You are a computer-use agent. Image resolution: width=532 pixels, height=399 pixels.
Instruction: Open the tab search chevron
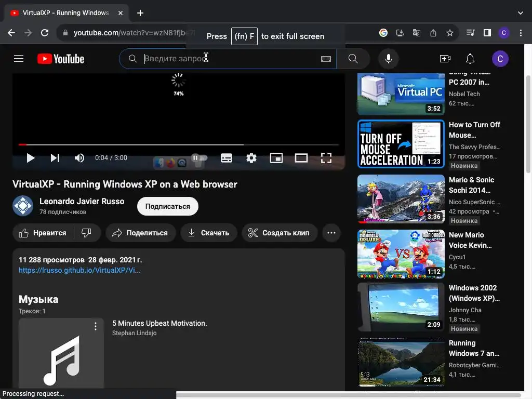pyautogui.click(x=521, y=13)
